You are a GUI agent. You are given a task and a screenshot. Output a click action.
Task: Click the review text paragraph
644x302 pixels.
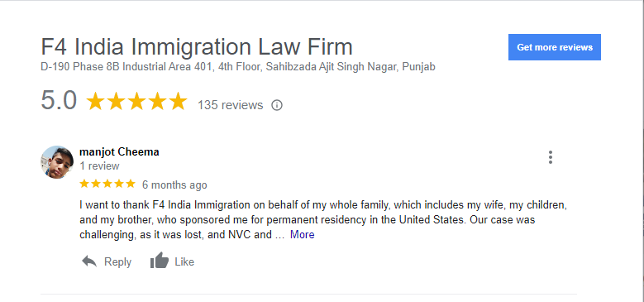[x=323, y=220]
